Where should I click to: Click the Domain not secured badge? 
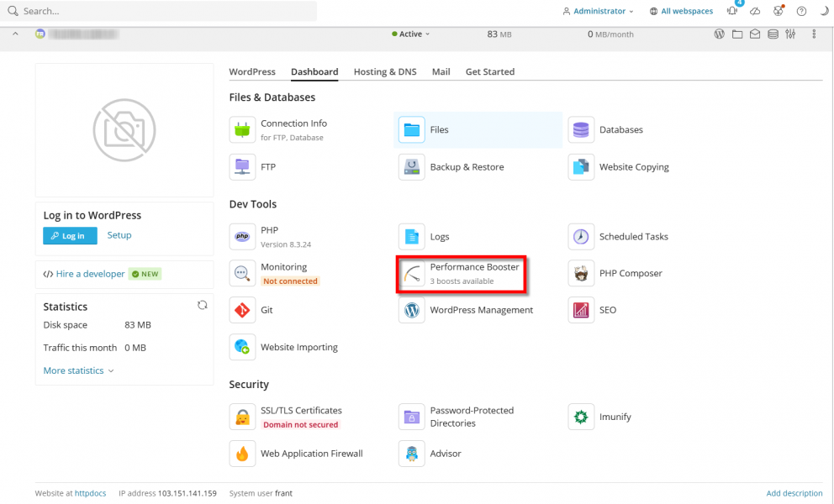(300, 425)
